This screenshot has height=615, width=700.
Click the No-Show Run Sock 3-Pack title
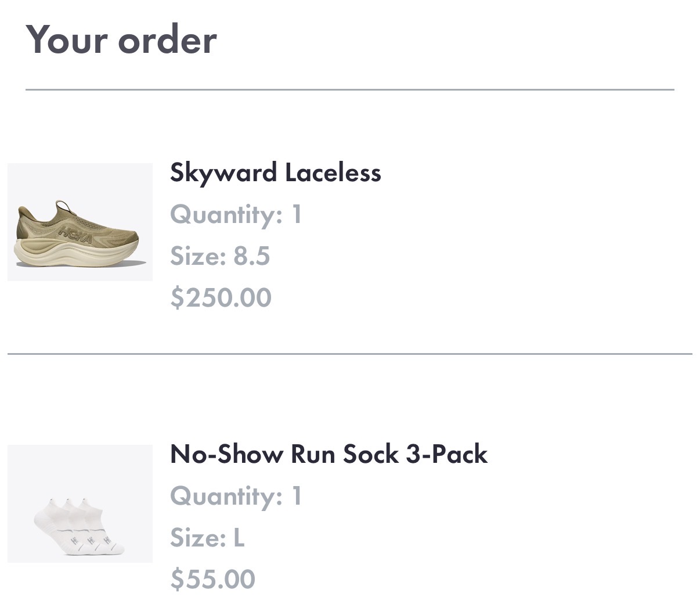pos(329,454)
